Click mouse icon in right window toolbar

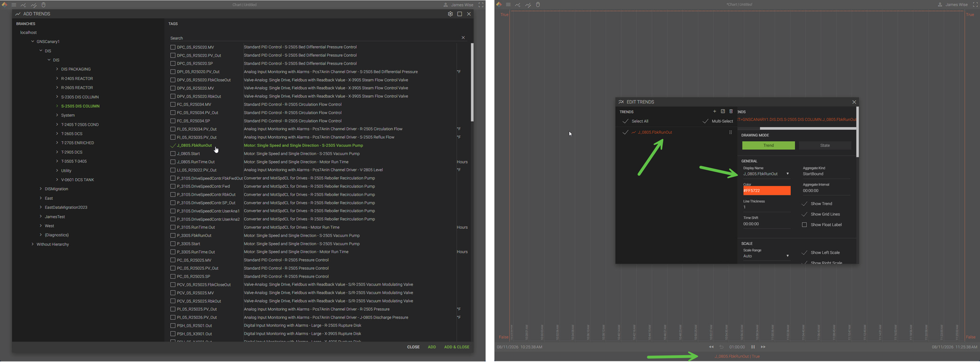coord(538,5)
